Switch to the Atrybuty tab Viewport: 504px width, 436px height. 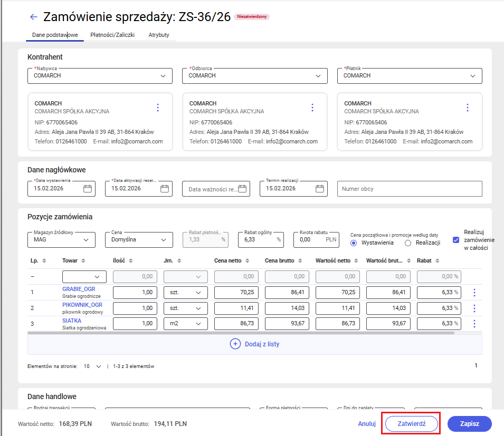158,35
